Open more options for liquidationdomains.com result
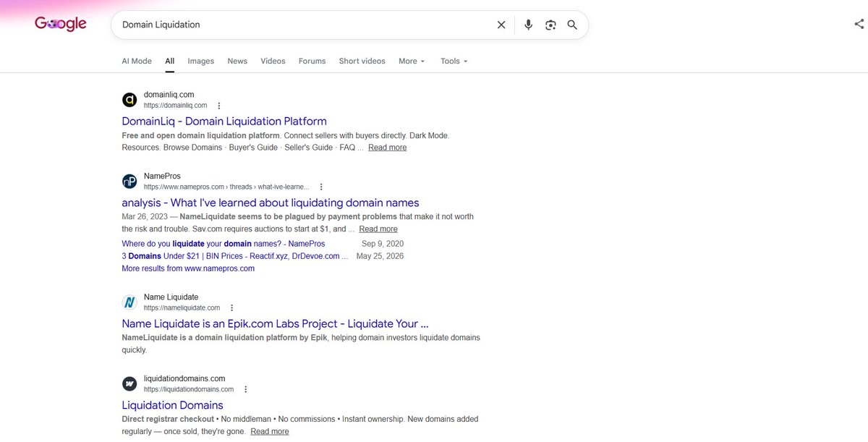Viewport: 868px width, 442px height. tap(246, 389)
